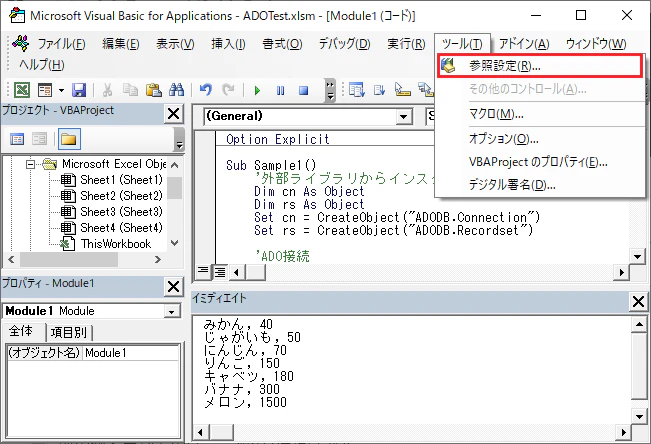Choose デジタル署名(D)... from Tools menu
This screenshot has height=444, width=651.
[x=540, y=185]
